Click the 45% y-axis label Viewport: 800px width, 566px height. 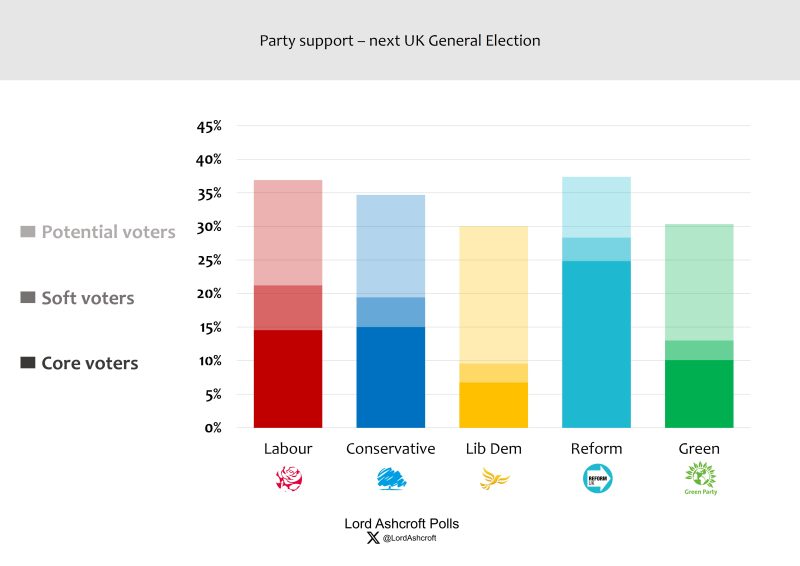click(x=208, y=127)
